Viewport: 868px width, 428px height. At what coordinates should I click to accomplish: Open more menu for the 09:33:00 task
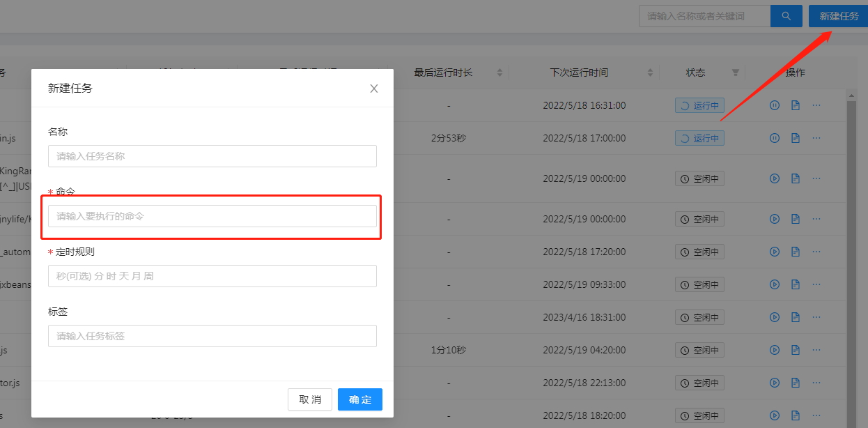[816, 284]
